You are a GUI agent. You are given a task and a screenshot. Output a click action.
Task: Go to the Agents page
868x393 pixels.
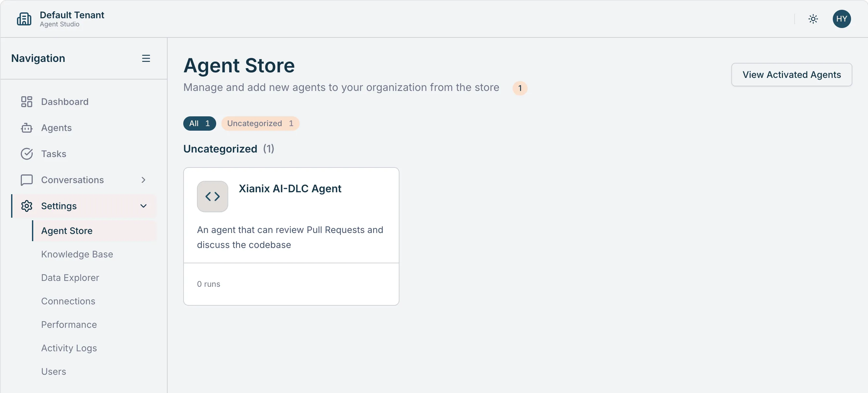[84, 128]
